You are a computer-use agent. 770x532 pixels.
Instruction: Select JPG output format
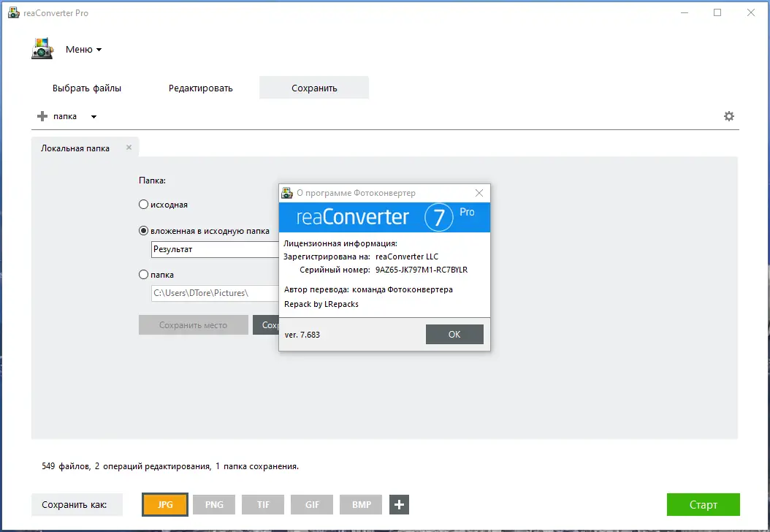pos(164,504)
